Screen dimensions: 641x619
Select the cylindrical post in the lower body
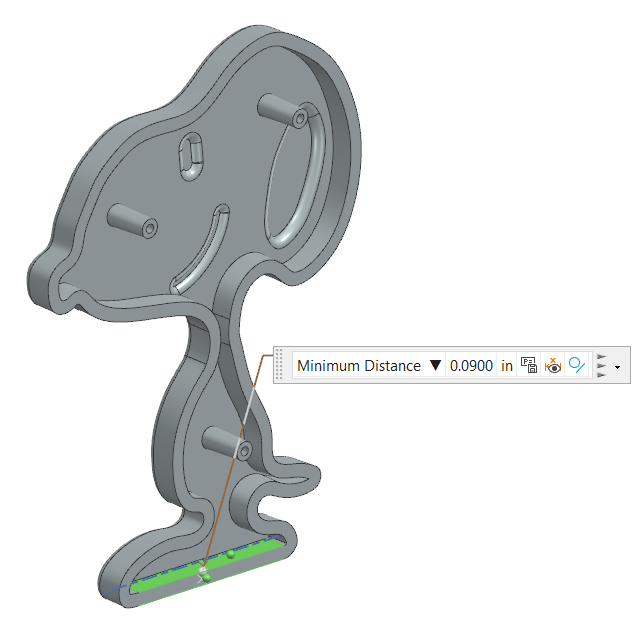(225, 412)
